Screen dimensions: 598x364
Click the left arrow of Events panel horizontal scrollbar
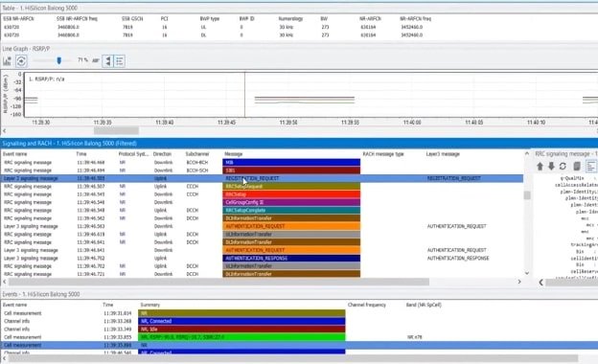[4, 358]
